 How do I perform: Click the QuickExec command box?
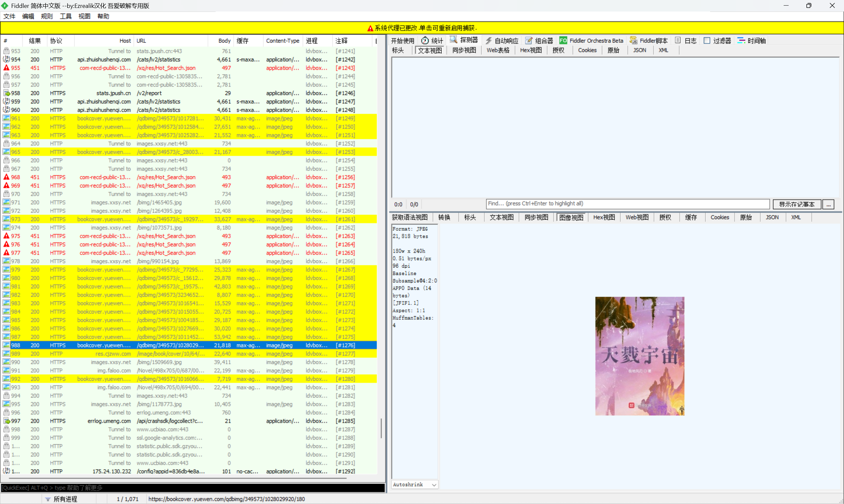click(193, 488)
